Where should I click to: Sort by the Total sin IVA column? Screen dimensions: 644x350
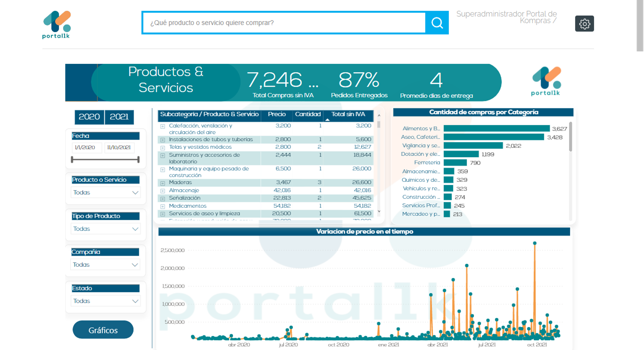348,114
